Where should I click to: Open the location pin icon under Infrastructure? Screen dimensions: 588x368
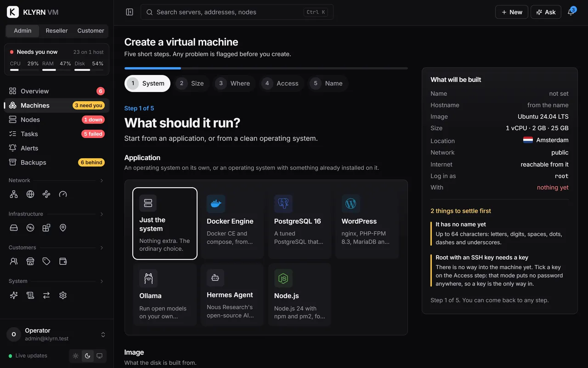point(63,228)
